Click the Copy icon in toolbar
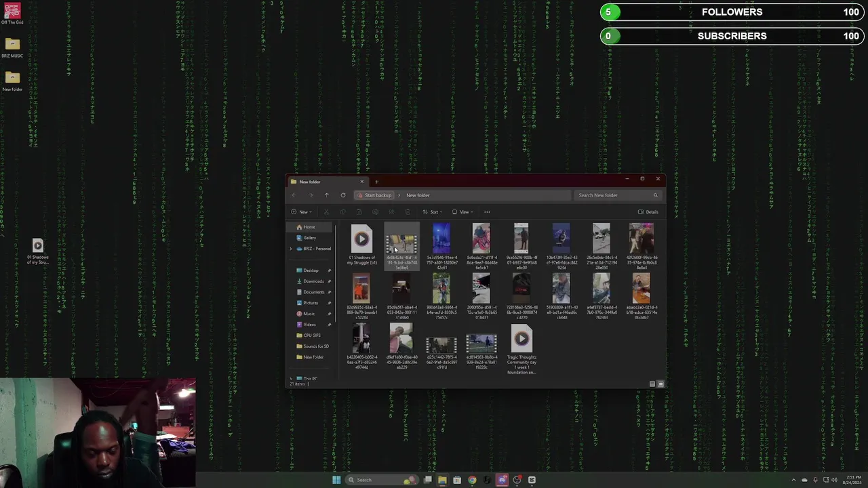The width and height of the screenshot is (868, 488). [342, 212]
